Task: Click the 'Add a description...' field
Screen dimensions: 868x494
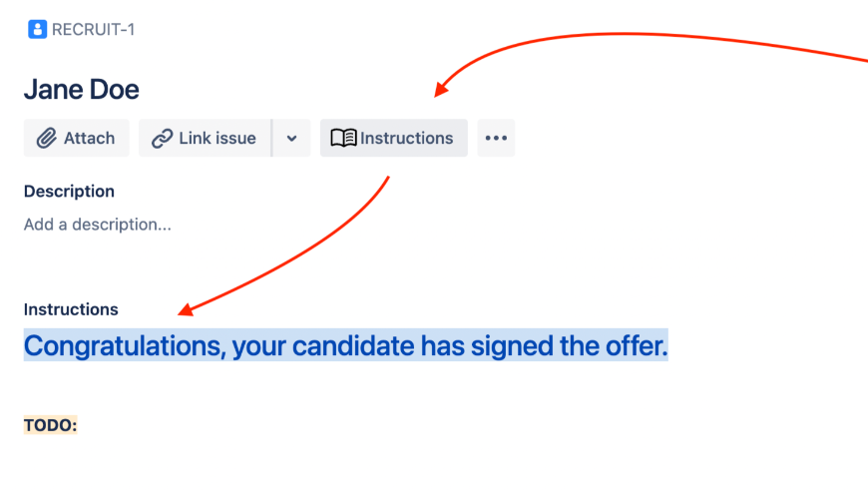Action: [98, 225]
